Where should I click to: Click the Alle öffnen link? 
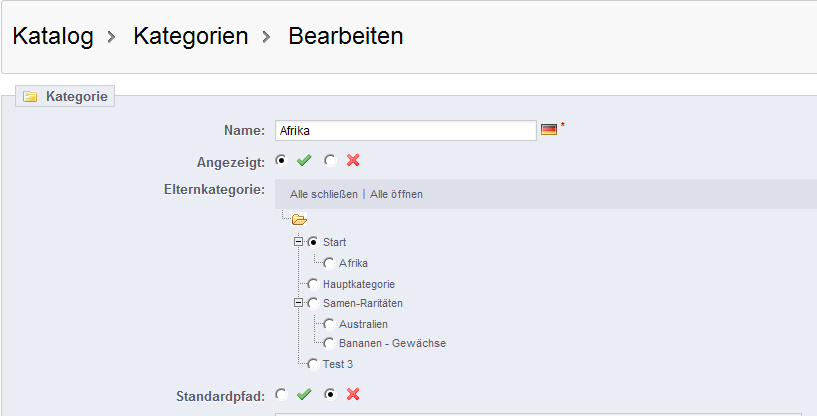point(396,194)
